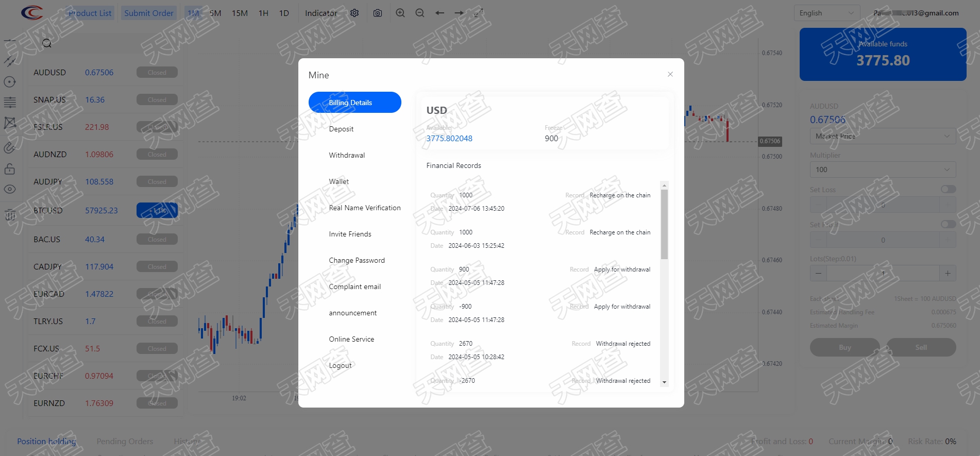Open the Multiplier 100 dropdown
The height and width of the screenshot is (456, 980).
883,170
